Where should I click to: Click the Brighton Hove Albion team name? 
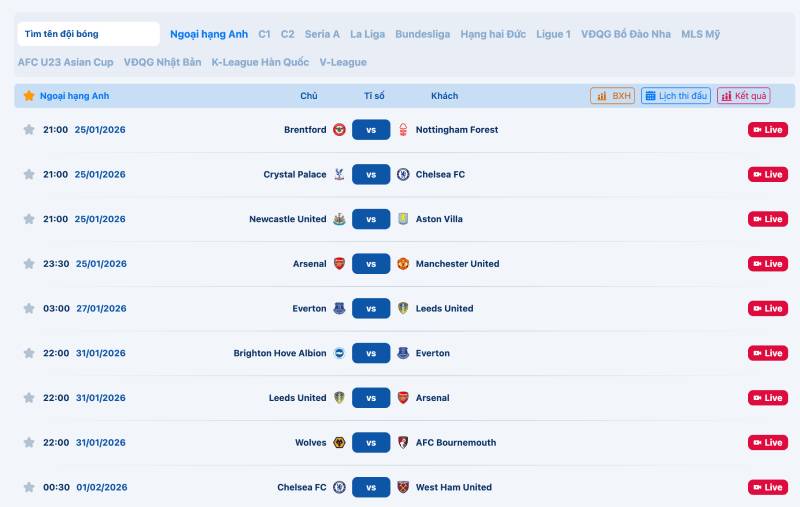click(280, 353)
